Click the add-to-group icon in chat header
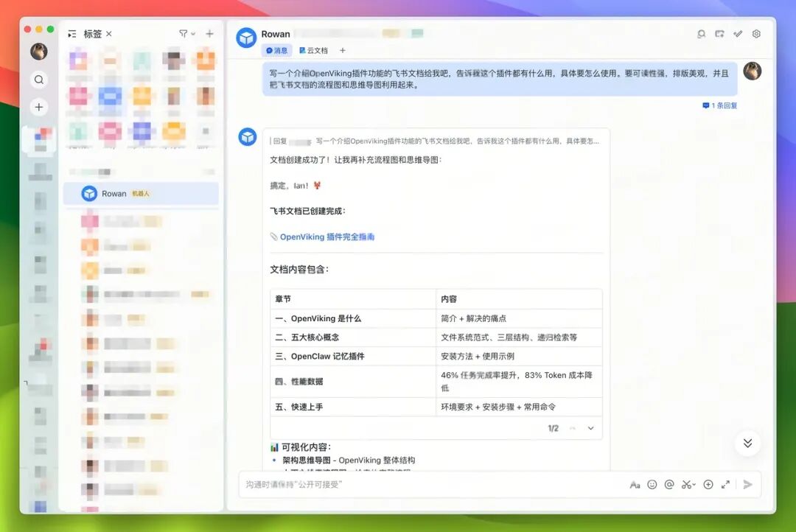 click(x=719, y=34)
